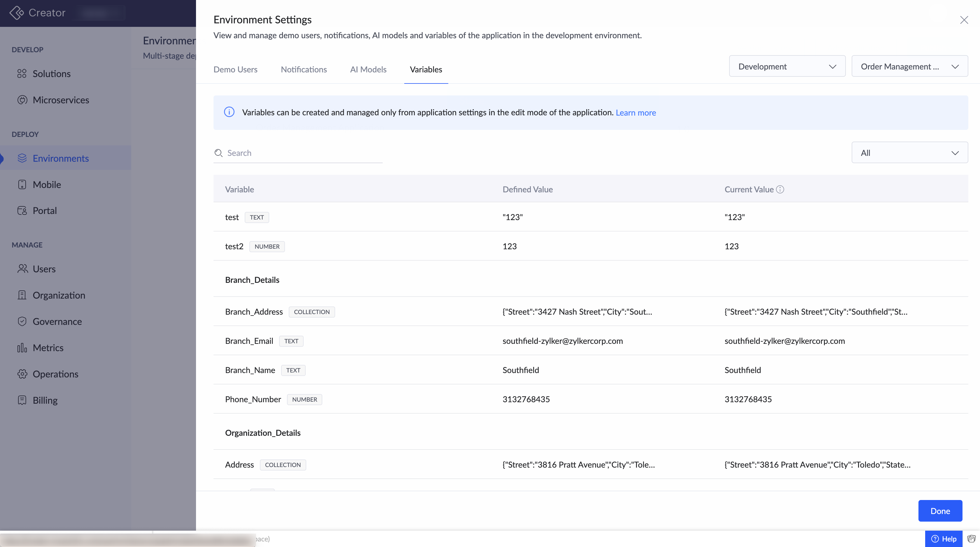Close the Environment Settings panel
The width and height of the screenshot is (980, 547).
964,20
